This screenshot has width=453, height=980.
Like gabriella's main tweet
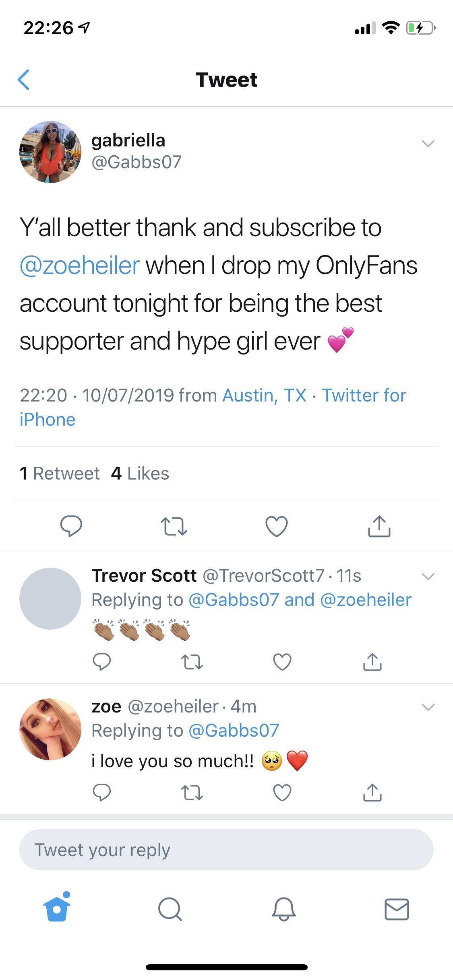276,527
